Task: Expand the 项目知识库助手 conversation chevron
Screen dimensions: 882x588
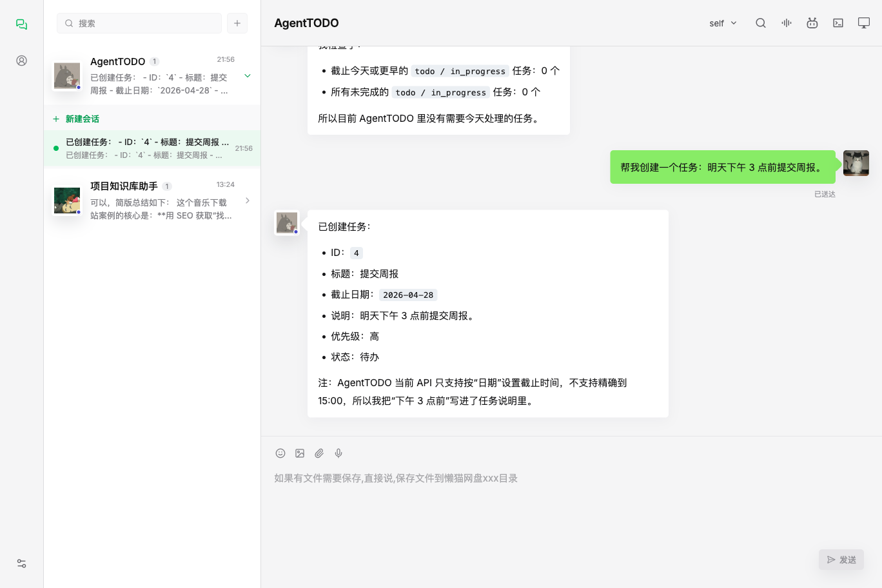Action: pyautogui.click(x=248, y=201)
